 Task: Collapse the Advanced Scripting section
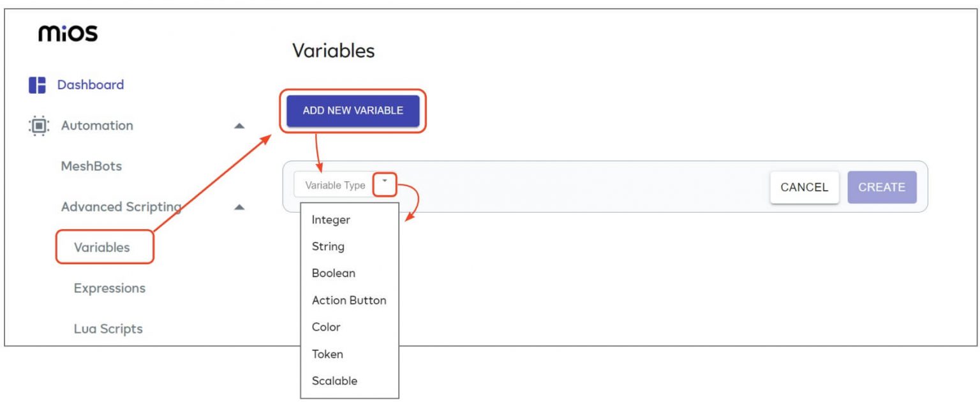point(239,207)
